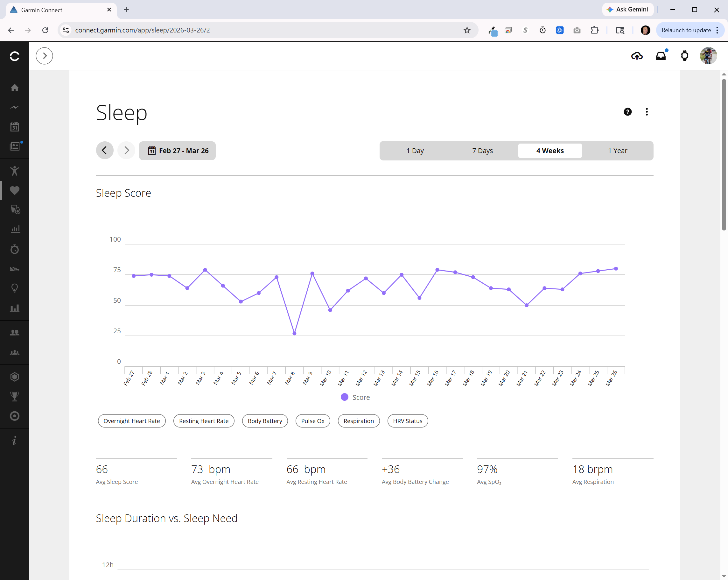
Task: Click the Mar 8 lowest score point
Action: 294,333
